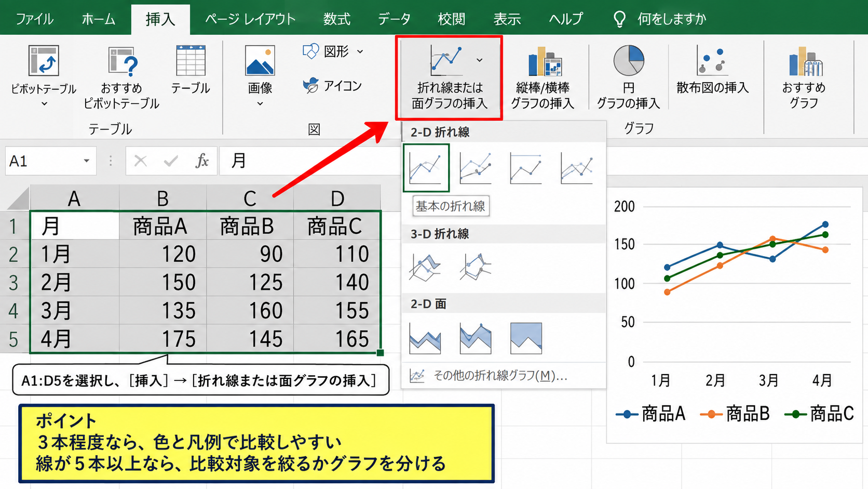Open 円グラフの挿入 pie chart button

tap(628, 77)
